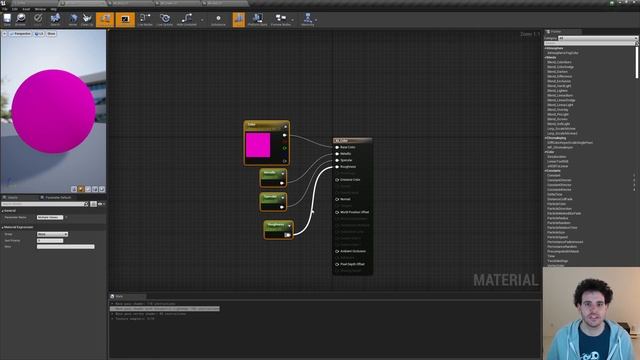Click the Ambient Occlusion input pin
640x360 pixels.
pos(337,251)
